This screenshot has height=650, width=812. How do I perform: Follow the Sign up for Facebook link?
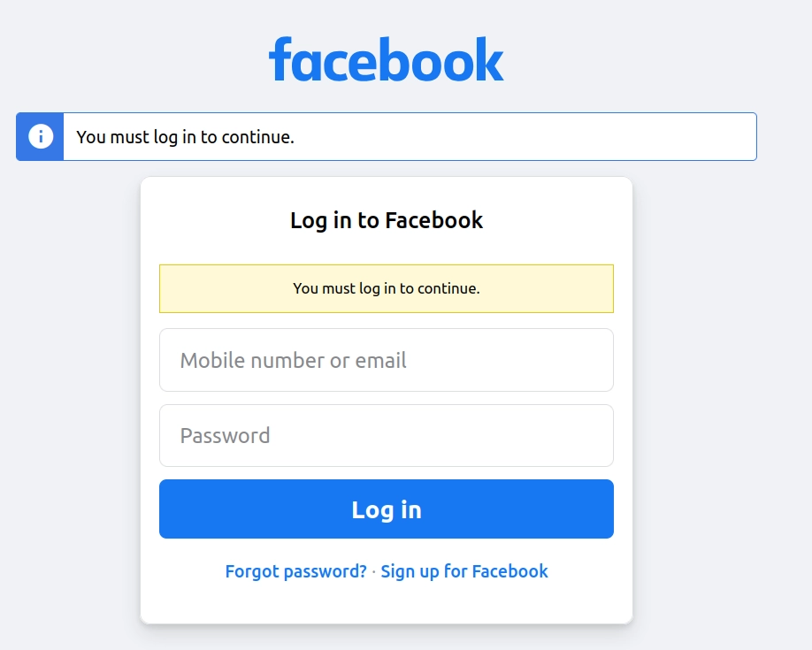click(x=464, y=571)
